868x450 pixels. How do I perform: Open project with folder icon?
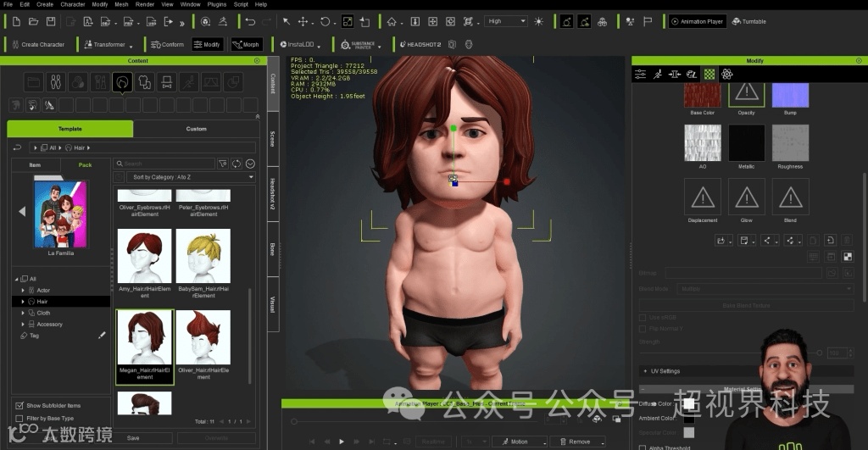(33, 21)
